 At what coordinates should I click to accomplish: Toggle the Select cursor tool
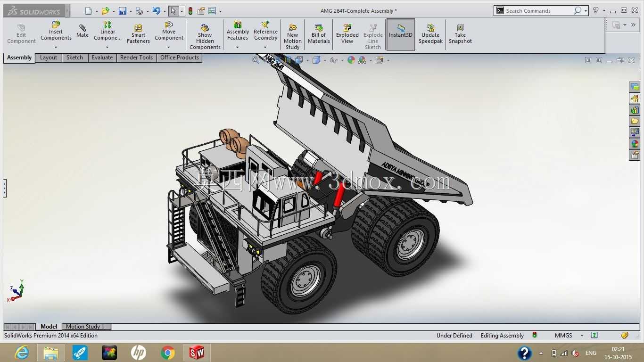173,11
